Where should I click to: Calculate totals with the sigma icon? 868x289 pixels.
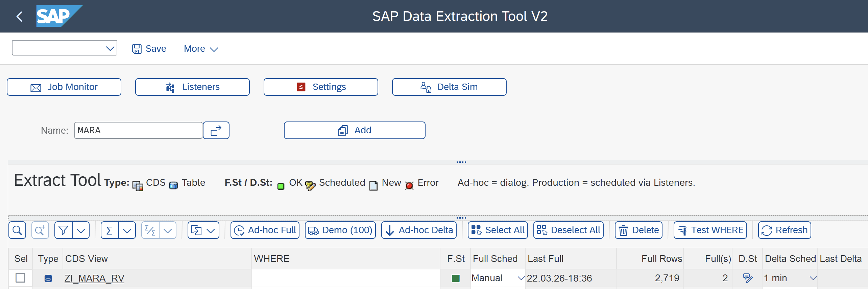[x=110, y=230]
